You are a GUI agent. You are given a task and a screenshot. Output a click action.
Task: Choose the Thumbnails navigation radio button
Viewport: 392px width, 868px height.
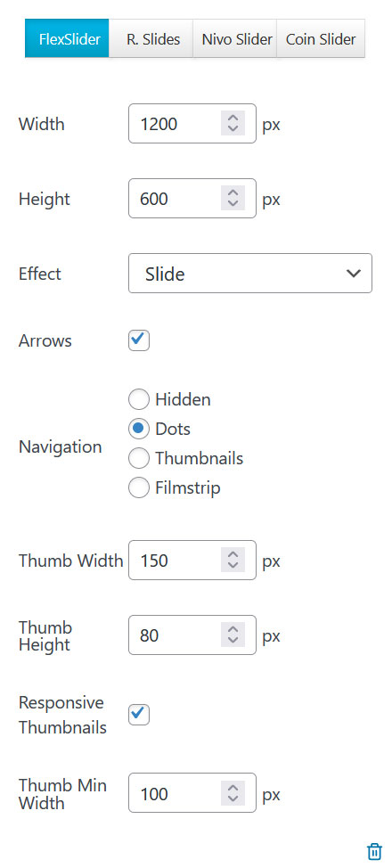click(x=138, y=458)
